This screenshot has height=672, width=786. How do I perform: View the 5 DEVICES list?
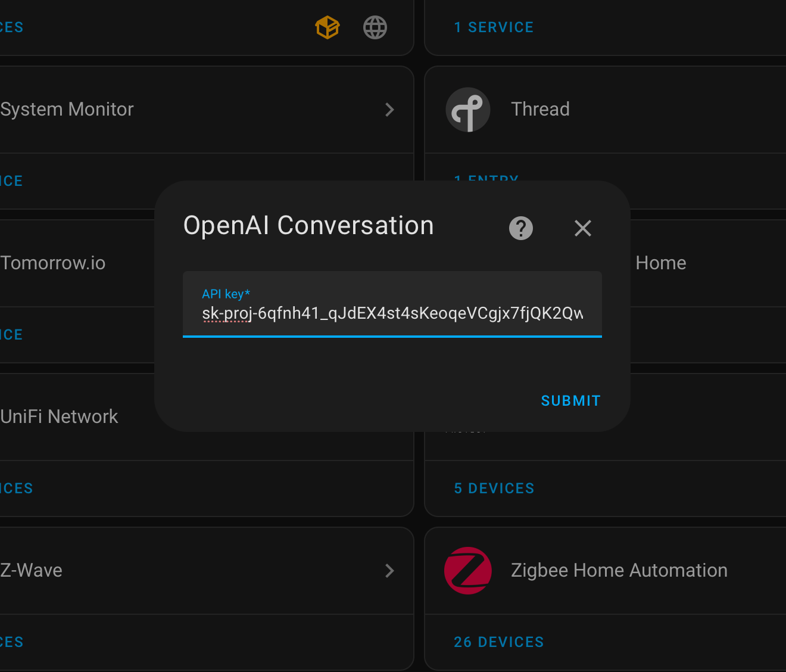[494, 488]
